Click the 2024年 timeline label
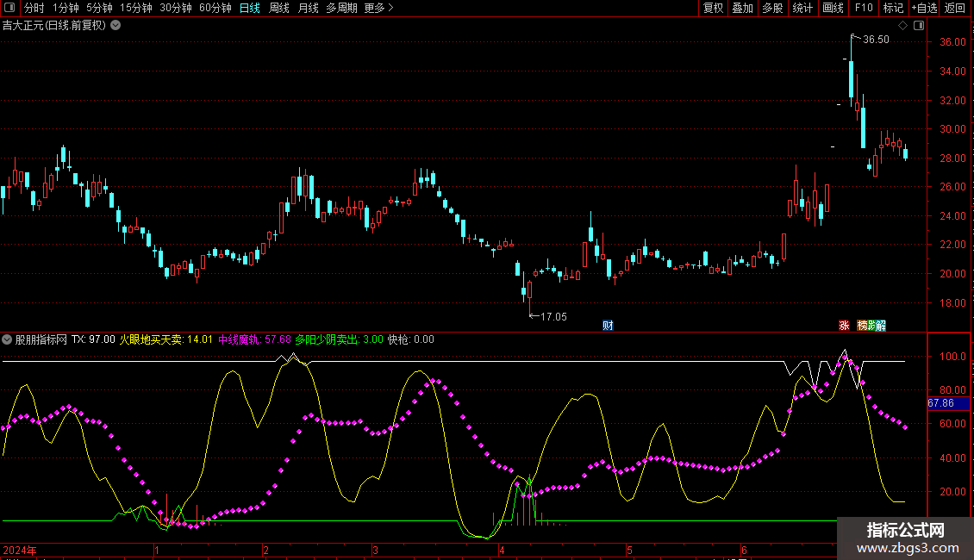974x560 pixels. pos(20,551)
